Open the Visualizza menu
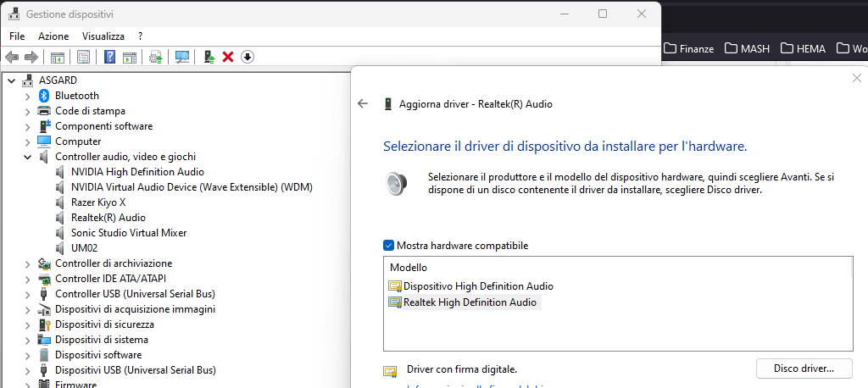This screenshot has width=868, height=388. 103,36
